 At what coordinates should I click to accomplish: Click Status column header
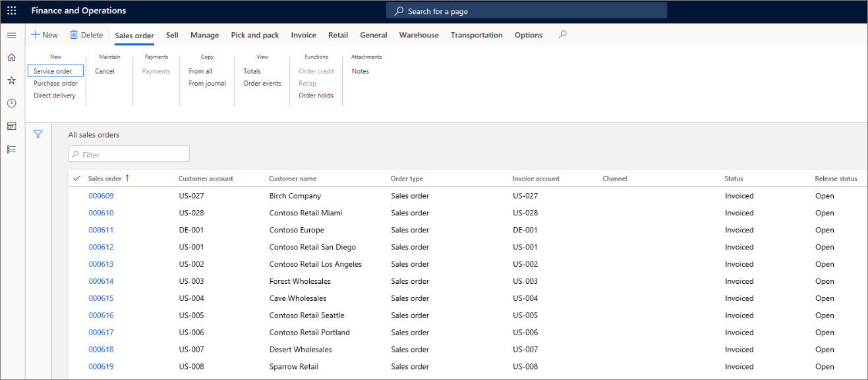click(734, 178)
